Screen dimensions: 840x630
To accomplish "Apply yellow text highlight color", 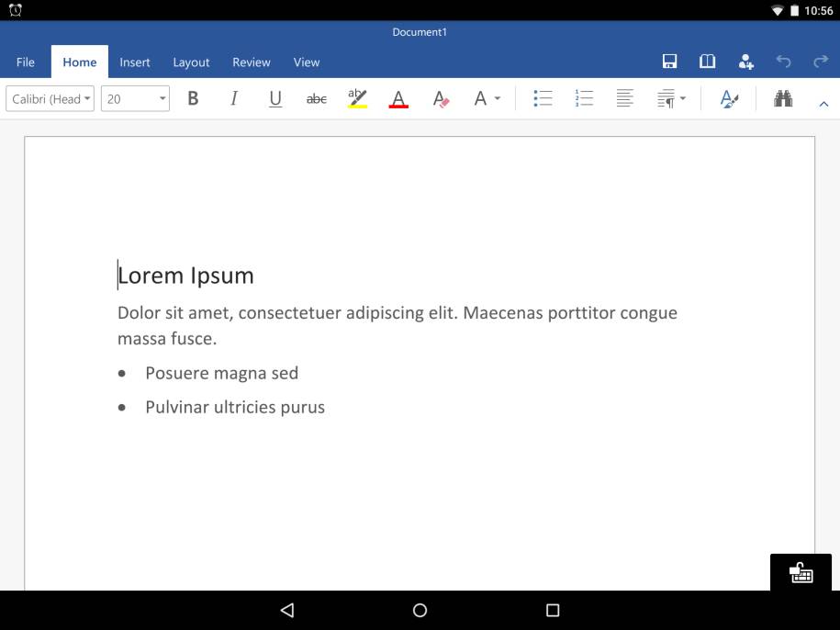I will click(357, 98).
